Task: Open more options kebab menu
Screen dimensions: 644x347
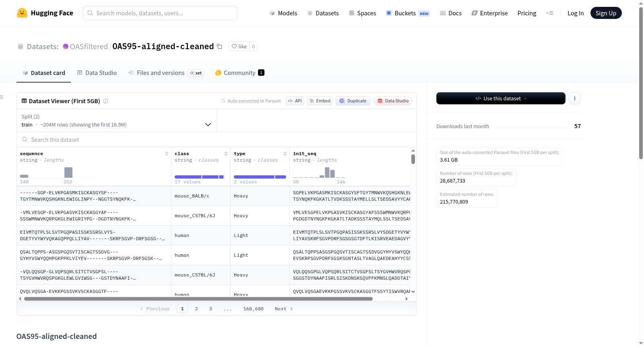Action: [575, 98]
